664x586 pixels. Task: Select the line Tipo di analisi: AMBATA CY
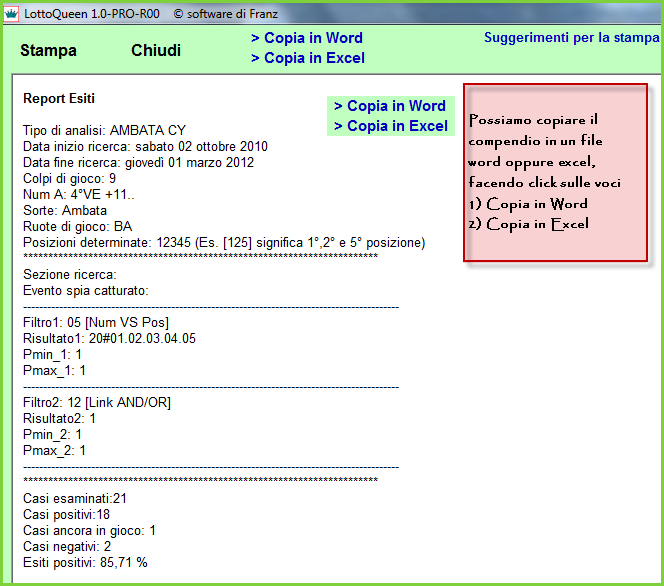click(x=104, y=130)
